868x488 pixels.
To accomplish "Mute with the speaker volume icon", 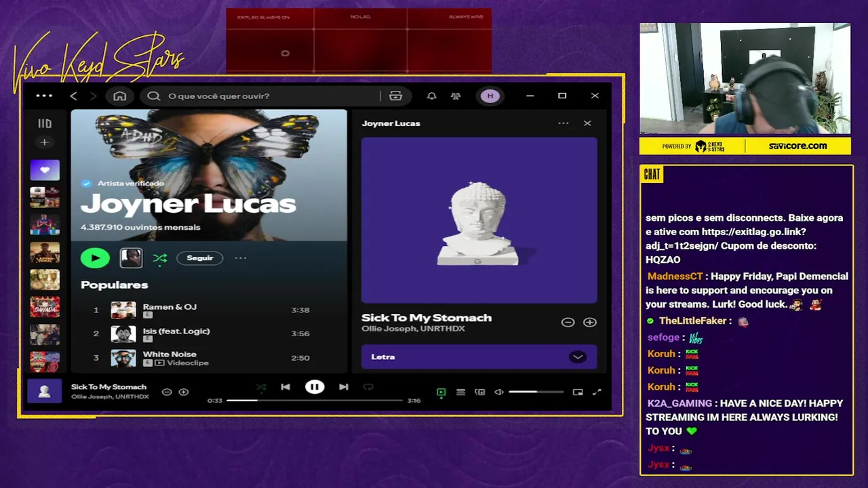I will point(499,392).
